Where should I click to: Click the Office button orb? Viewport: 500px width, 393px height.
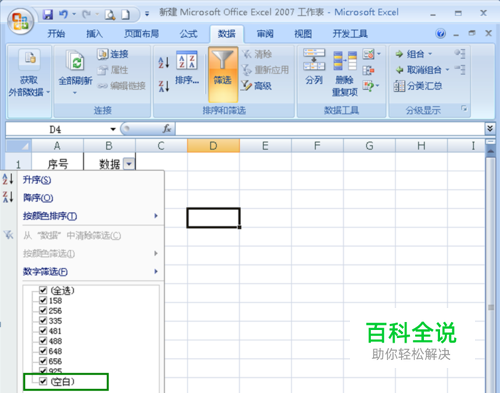point(21,21)
